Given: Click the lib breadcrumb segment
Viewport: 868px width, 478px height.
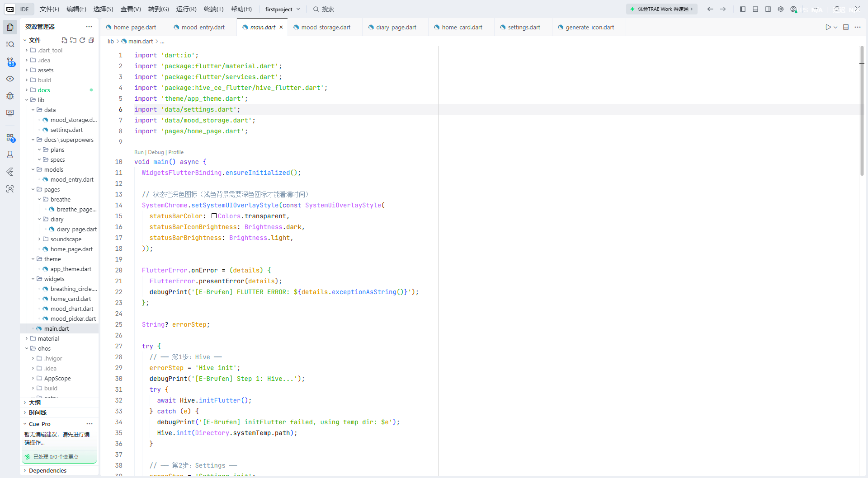Looking at the screenshot, I should pos(111,41).
